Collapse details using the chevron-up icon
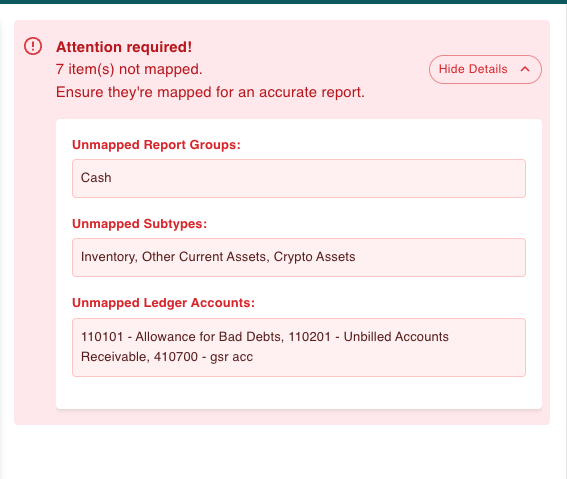Viewport: 567px width, 479px height. coord(525,69)
